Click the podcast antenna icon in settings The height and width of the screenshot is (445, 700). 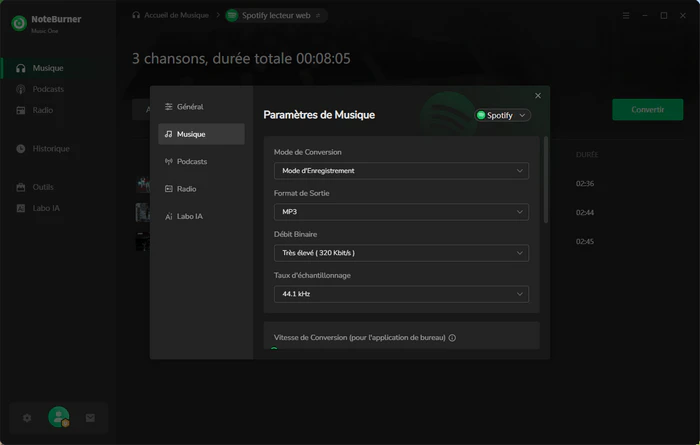pos(168,162)
